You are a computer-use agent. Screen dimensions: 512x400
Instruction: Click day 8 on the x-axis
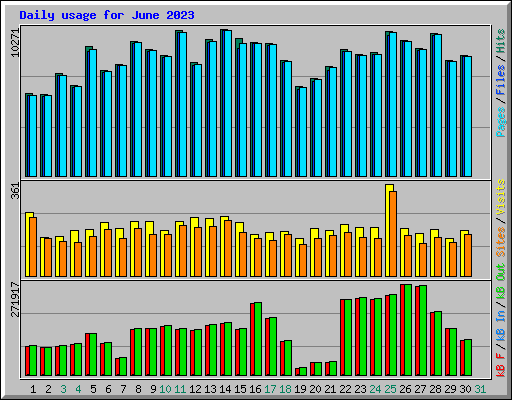[138, 389]
